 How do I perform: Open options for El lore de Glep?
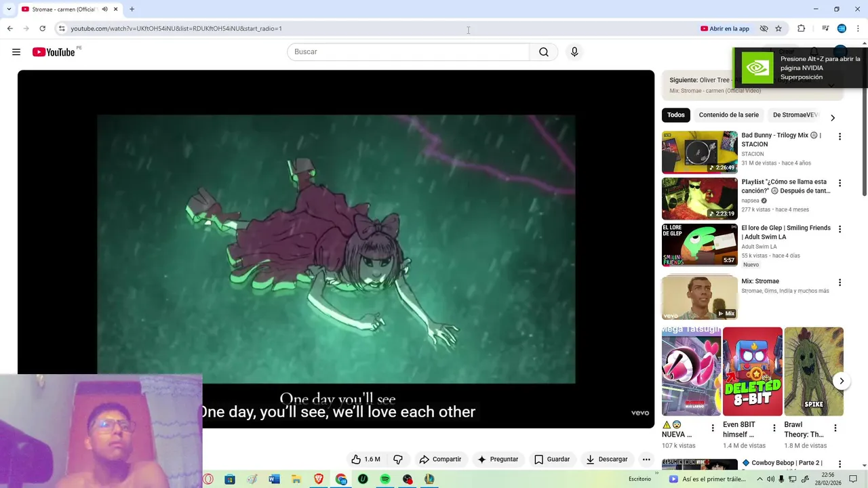840,229
